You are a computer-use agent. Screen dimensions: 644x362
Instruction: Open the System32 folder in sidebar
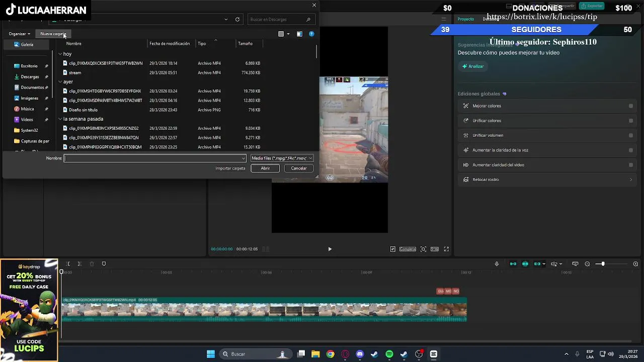(29, 130)
